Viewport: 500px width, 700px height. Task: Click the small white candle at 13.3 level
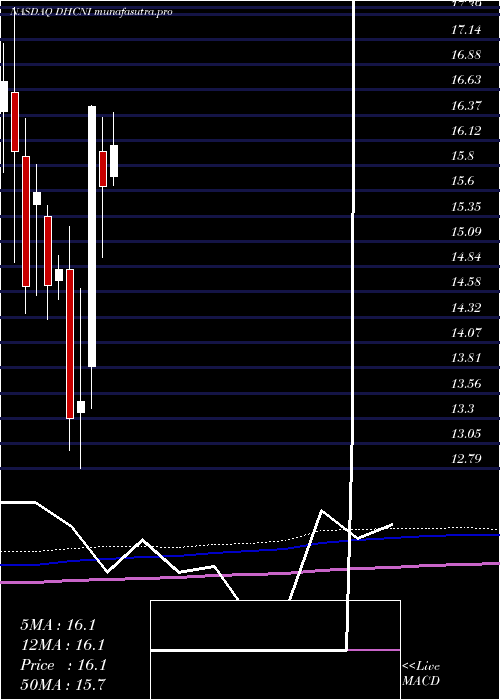(x=81, y=407)
